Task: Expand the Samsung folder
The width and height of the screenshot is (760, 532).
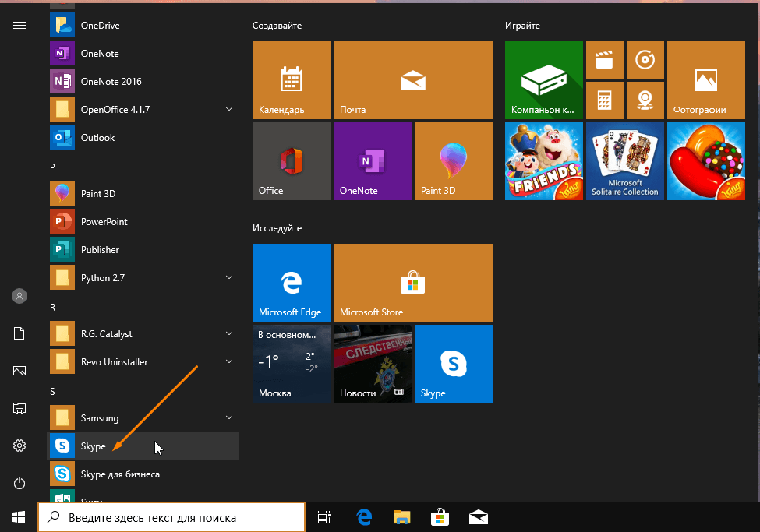Action: (229, 417)
